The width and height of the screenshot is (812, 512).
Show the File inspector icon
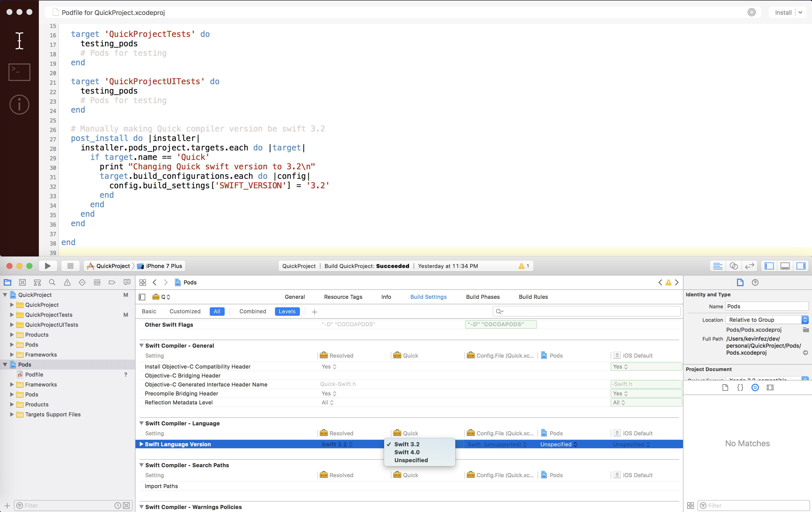740,282
